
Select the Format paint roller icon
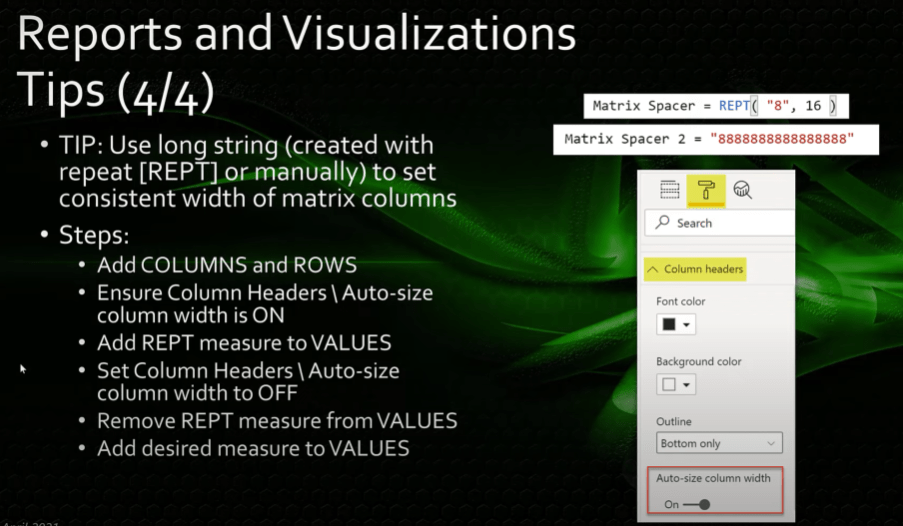[705, 190]
